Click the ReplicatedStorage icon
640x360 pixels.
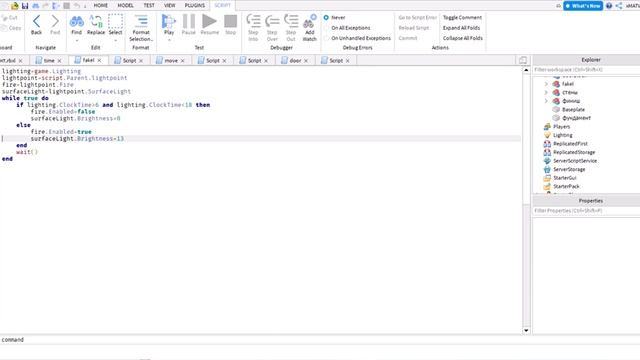pos(547,152)
